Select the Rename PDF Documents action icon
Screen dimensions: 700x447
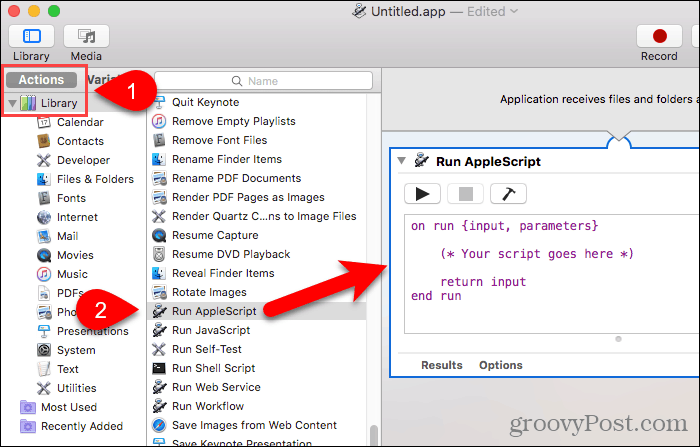(x=159, y=178)
